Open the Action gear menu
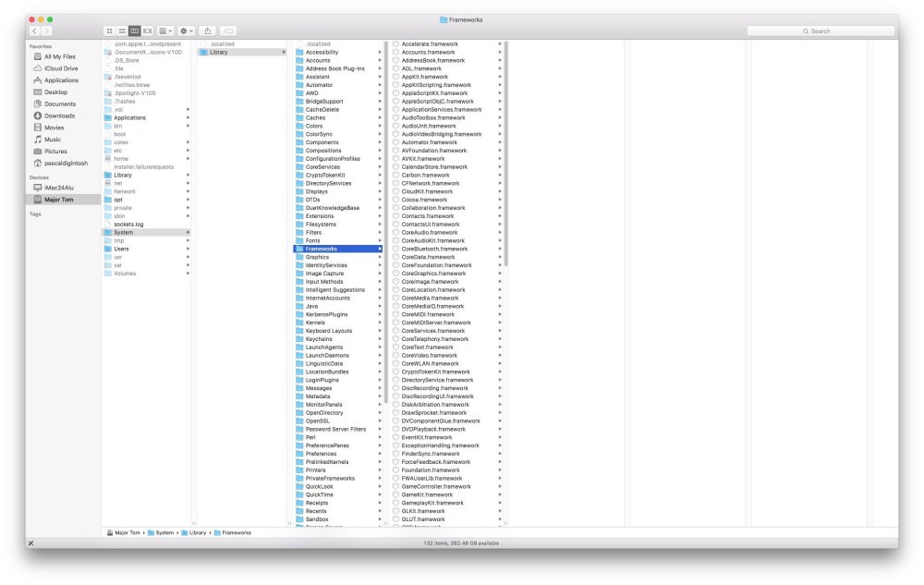This screenshot has width=924, height=585. (187, 30)
